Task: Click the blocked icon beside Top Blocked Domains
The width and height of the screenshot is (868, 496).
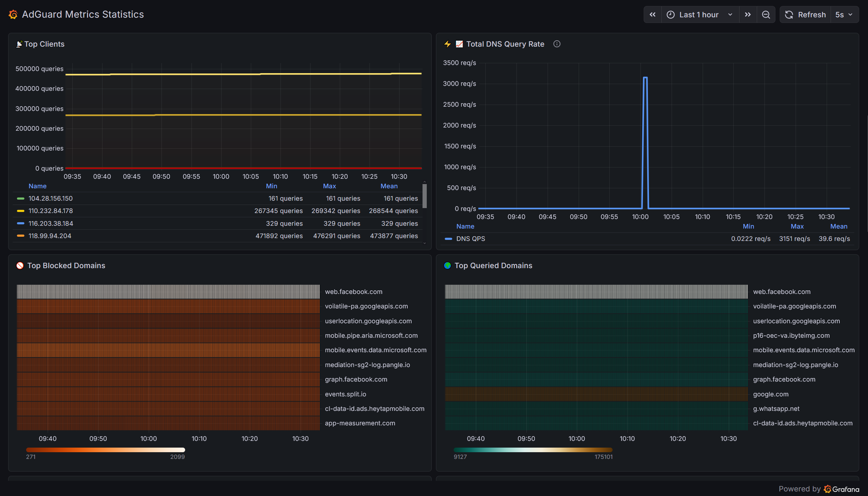Action: (x=20, y=265)
